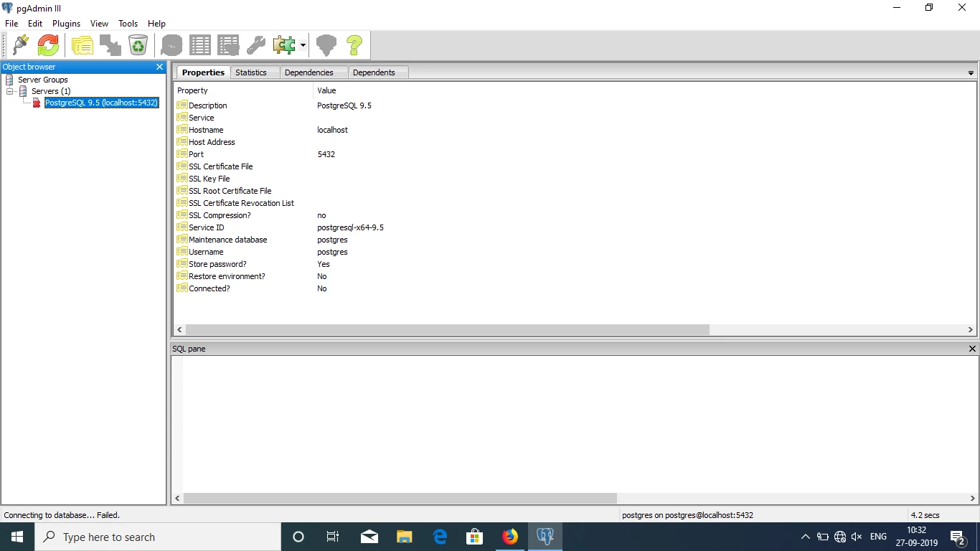This screenshot has height=551, width=980.
Task: Open the object Properties toolbar icon
Action: tap(83, 45)
